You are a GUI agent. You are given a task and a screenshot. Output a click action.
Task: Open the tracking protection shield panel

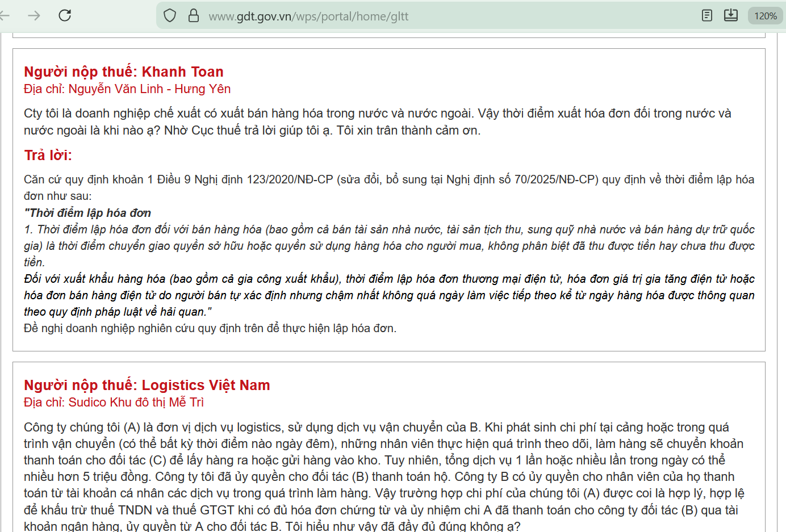(170, 15)
